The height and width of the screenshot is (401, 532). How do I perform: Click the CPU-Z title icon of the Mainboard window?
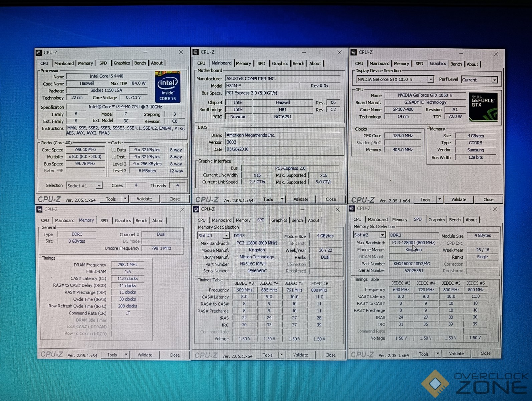click(x=196, y=52)
